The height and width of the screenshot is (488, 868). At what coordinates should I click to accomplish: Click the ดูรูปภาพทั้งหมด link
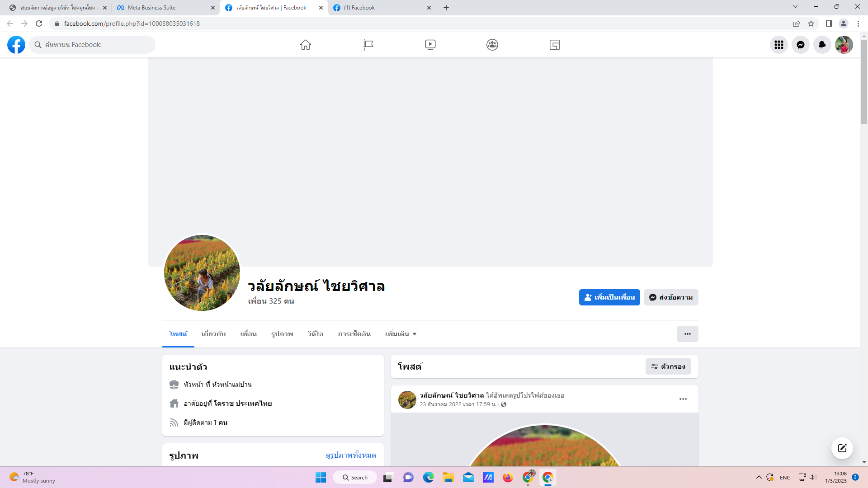[351, 455]
